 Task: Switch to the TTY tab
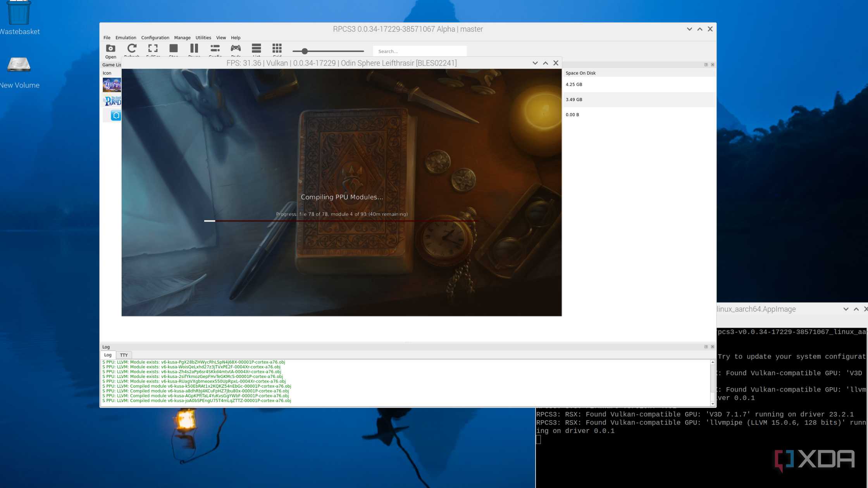tap(124, 355)
